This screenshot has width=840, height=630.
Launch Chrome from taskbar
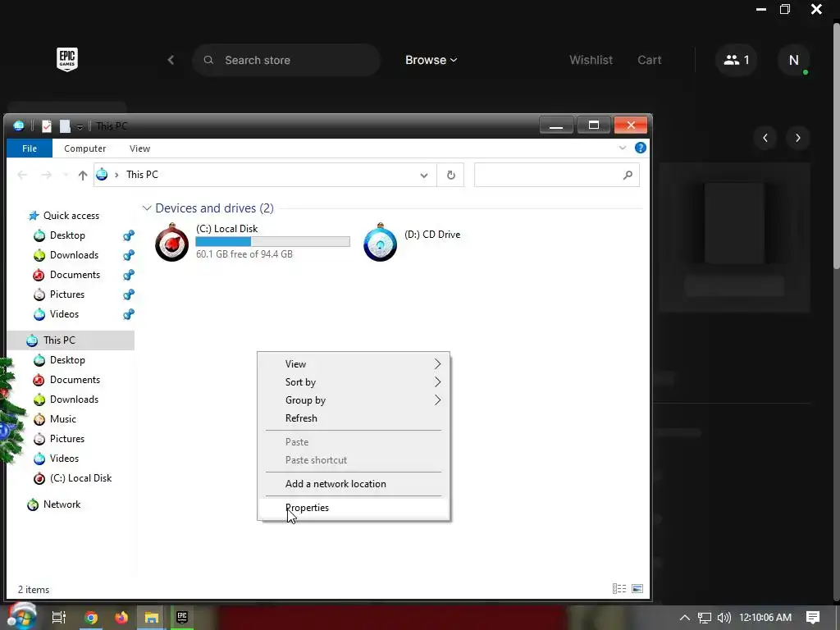[91, 618]
